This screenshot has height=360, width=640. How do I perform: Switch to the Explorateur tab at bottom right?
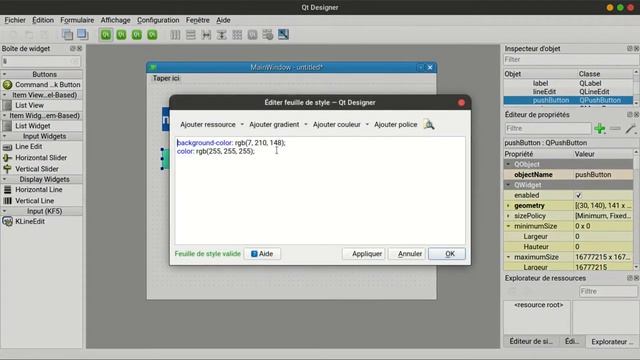tap(611, 342)
